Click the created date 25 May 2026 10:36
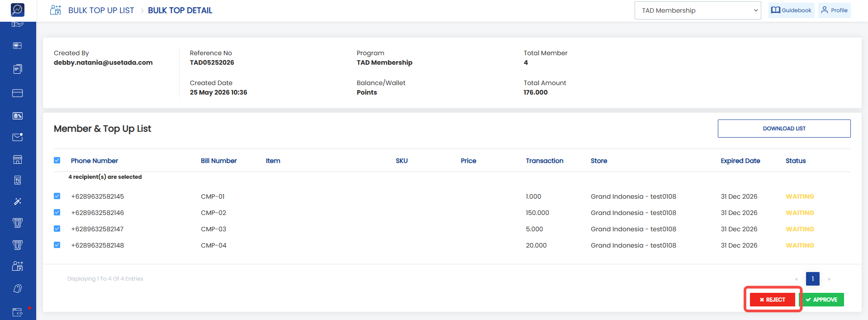The height and width of the screenshot is (320, 868). coord(218,92)
